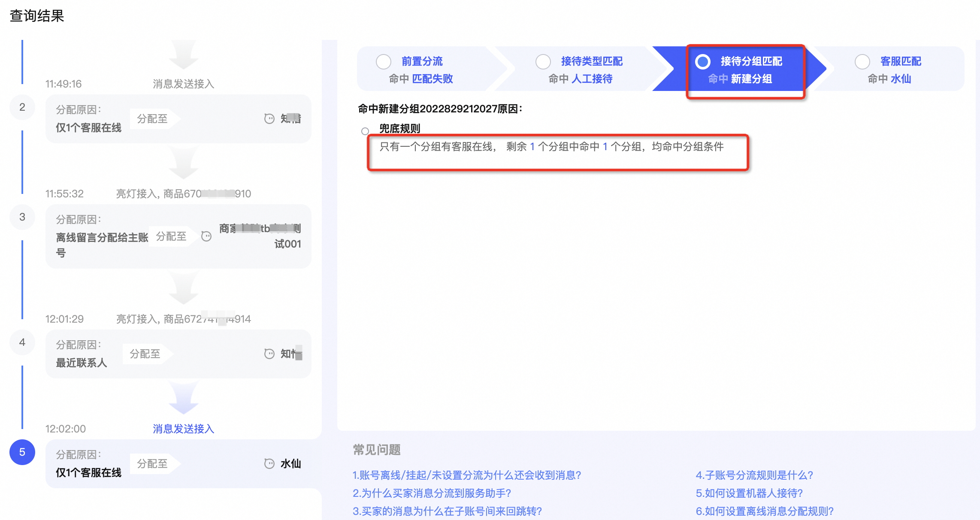Select the 接待分组匹配 step radio
Image resolution: width=980 pixels, height=520 pixels.
click(703, 62)
